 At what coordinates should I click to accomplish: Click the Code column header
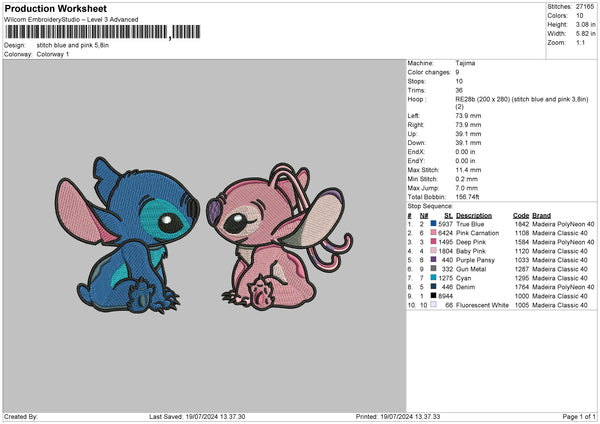pos(520,215)
